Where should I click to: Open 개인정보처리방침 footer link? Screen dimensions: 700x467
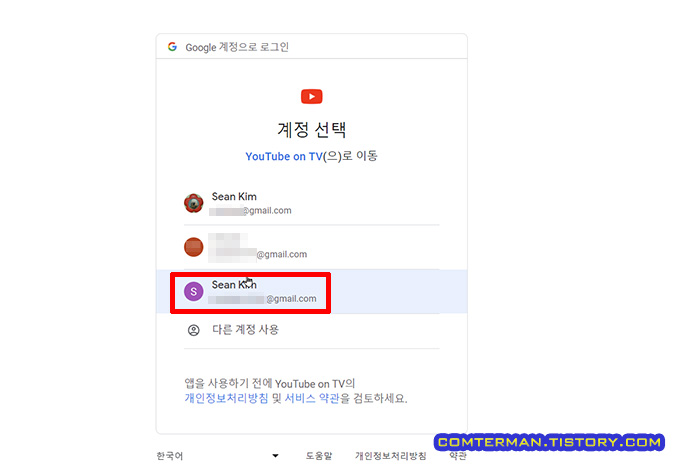pos(391,456)
